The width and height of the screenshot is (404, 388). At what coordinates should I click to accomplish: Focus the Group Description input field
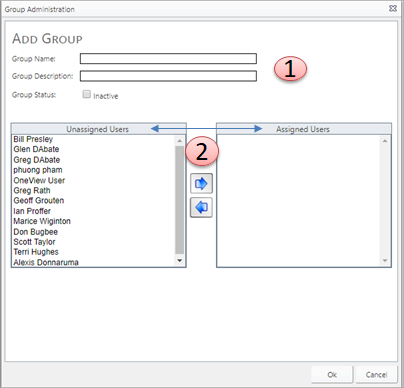(x=168, y=76)
